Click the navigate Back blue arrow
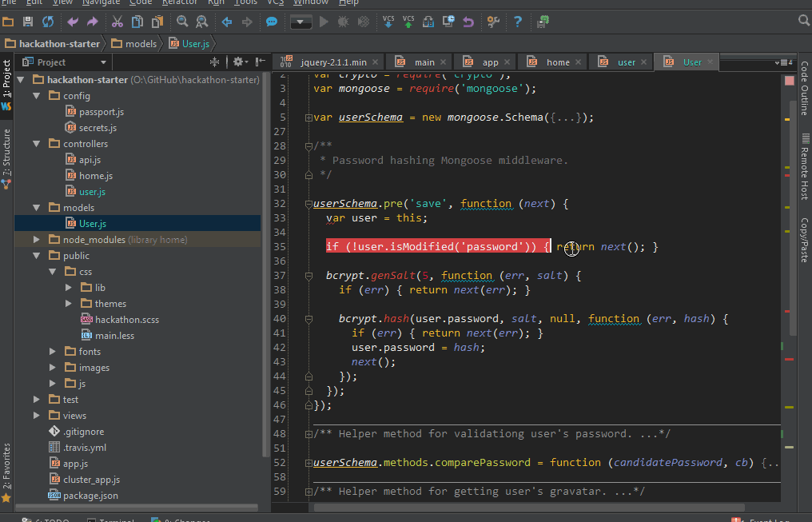 [x=227, y=22]
